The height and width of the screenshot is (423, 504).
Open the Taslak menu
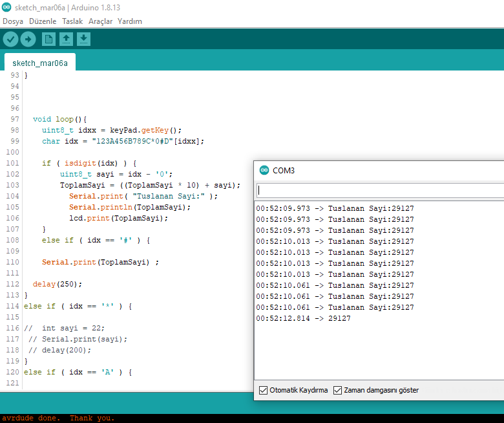[72, 21]
